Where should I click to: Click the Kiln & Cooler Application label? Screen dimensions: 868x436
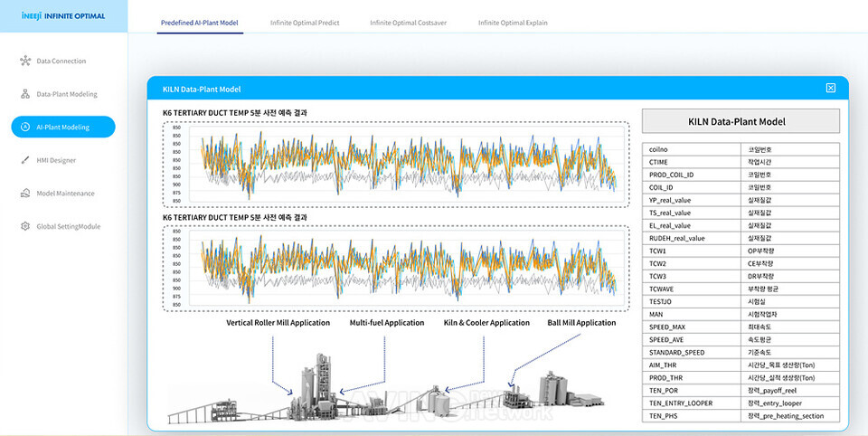click(x=486, y=322)
